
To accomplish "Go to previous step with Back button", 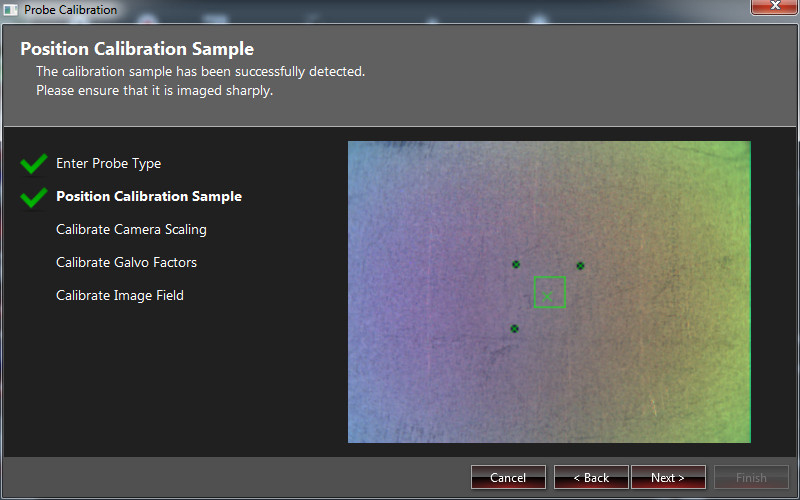I will coord(591,477).
